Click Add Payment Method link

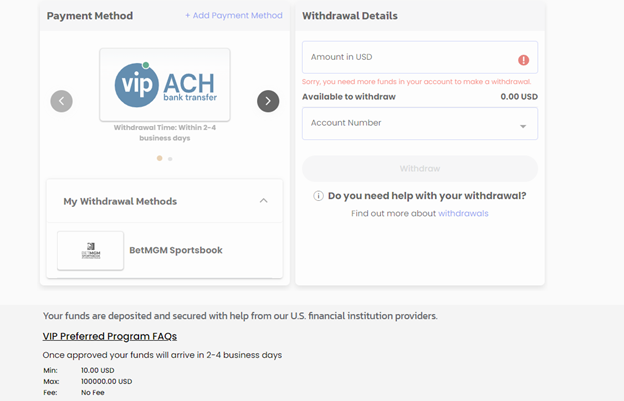(234, 16)
